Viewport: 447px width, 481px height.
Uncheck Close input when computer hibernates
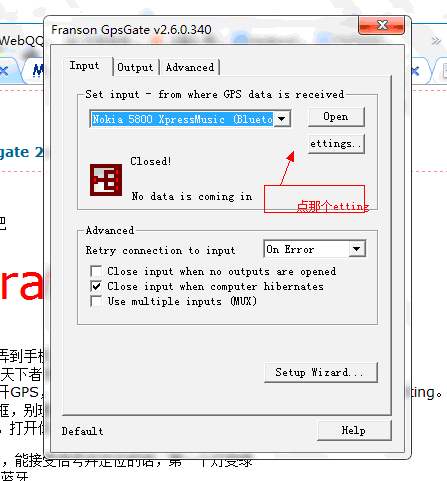click(x=96, y=286)
